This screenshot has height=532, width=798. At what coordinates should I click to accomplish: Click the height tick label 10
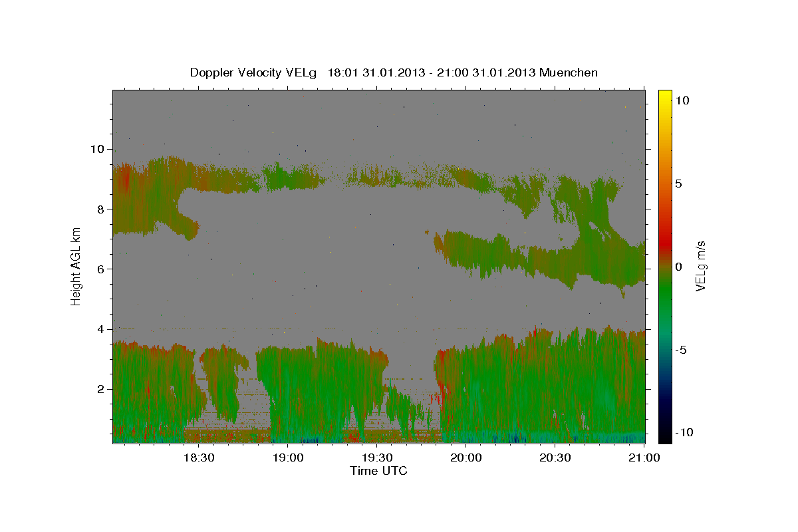click(98, 149)
